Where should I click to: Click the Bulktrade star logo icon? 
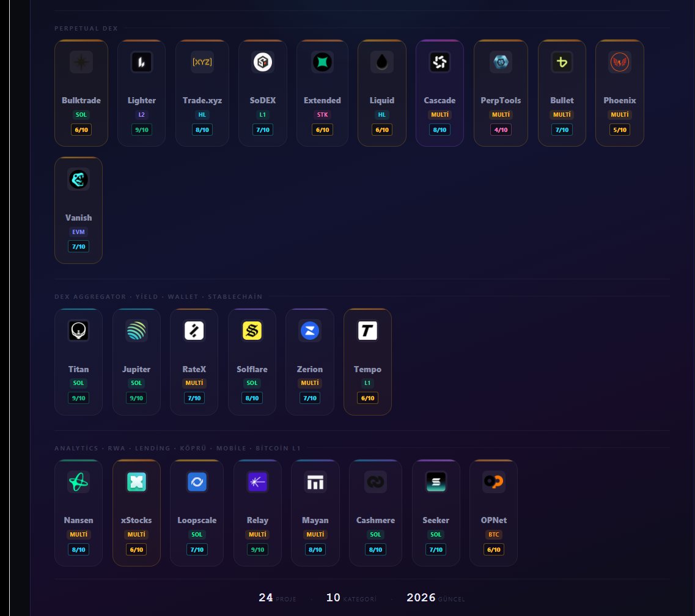(x=81, y=62)
